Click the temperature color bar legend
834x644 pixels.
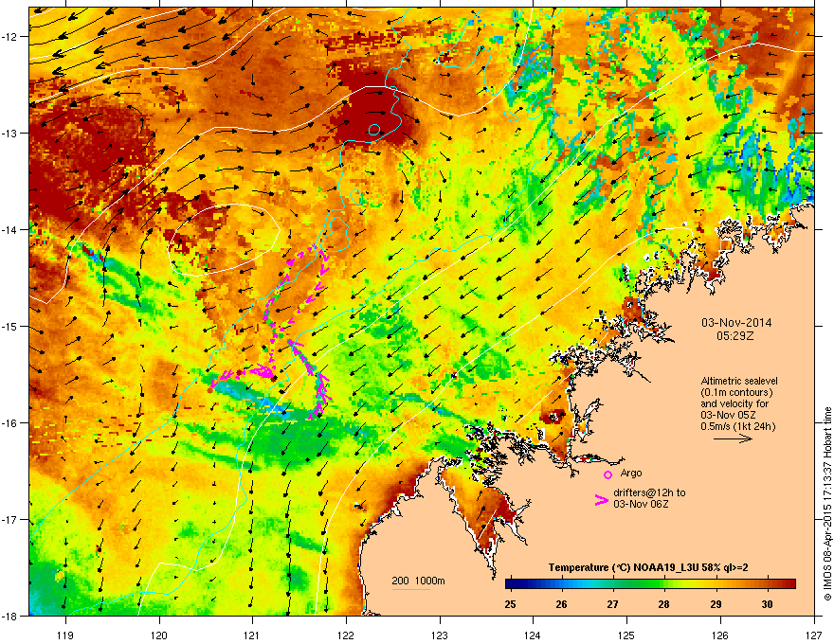[650, 584]
